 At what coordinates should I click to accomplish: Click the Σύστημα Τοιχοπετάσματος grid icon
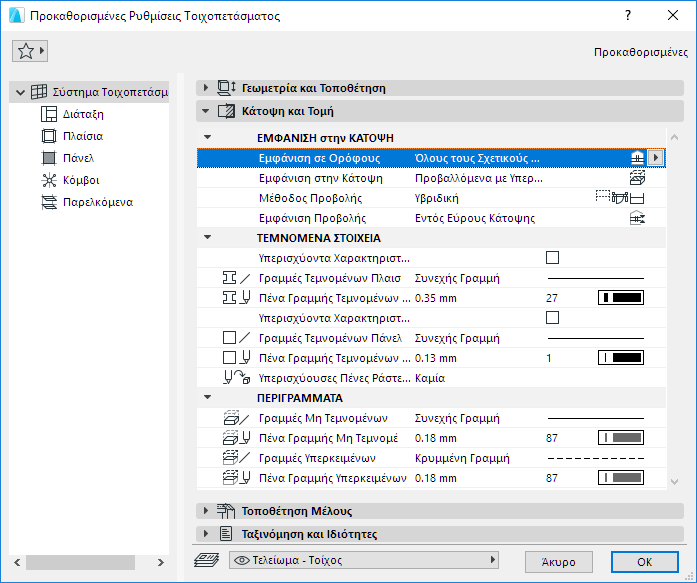coord(39,92)
